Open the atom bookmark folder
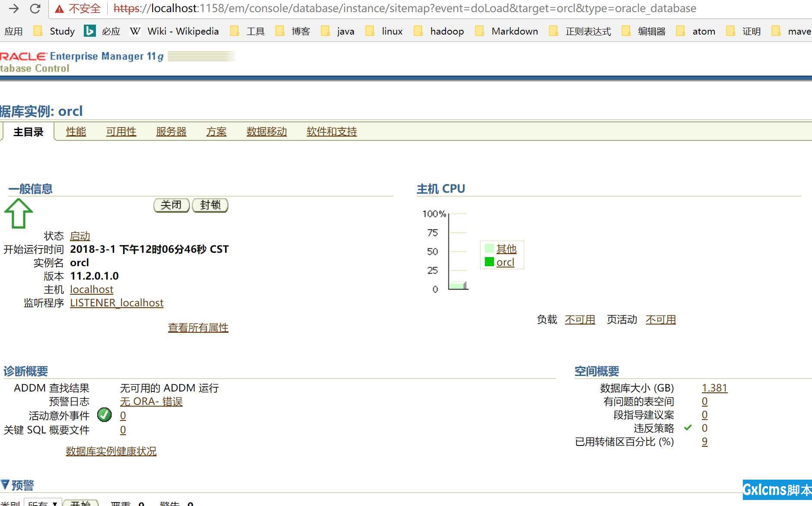The width and height of the screenshot is (812, 506). click(696, 31)
